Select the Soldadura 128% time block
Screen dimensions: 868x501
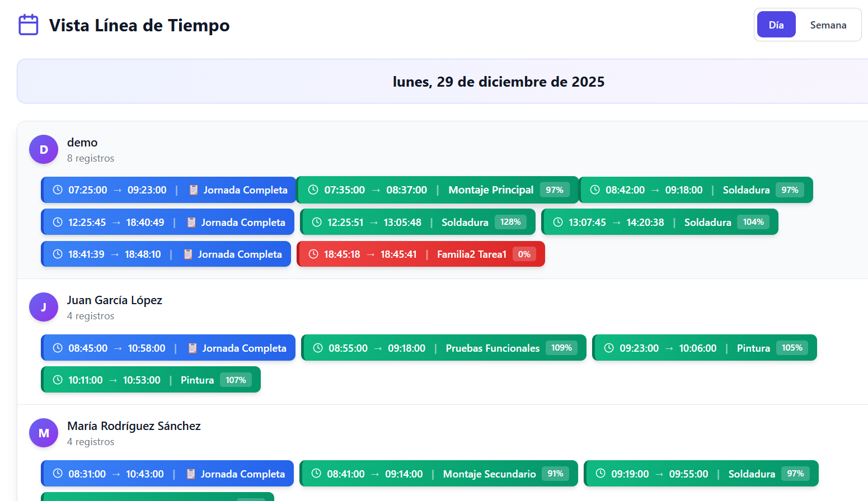coord(417,223)
